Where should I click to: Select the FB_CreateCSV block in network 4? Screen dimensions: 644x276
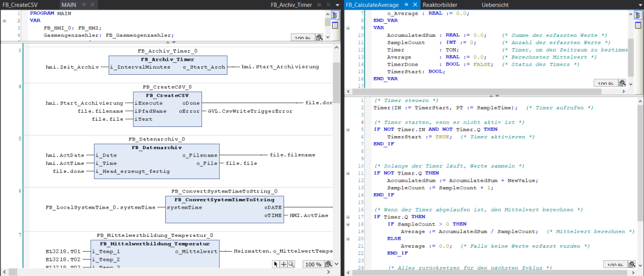[x=168, y=109]
